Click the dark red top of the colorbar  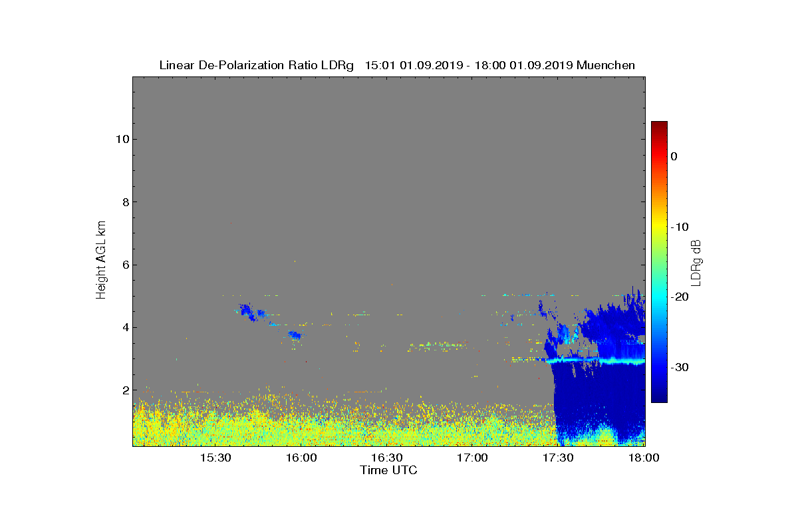click(659, 128)
